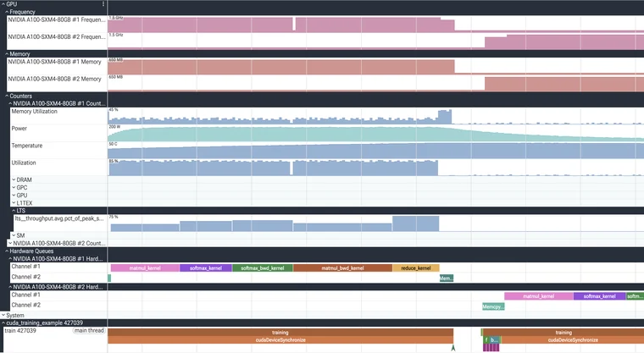Screen dimensions: 644x353
Task: Click the small teal slice starting GPU #1 Channel #2
Action: coord(109,278)
